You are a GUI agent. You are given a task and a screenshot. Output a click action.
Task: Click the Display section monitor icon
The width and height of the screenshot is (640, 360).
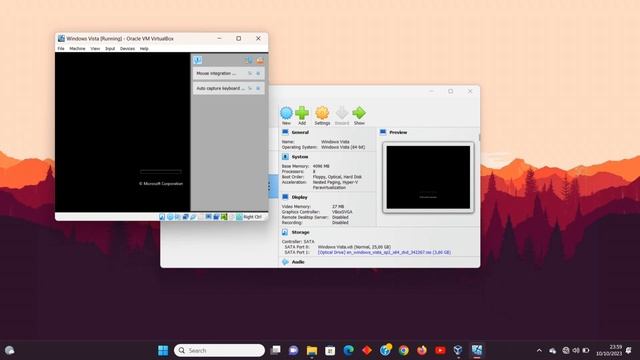click(x=285, y=197)
